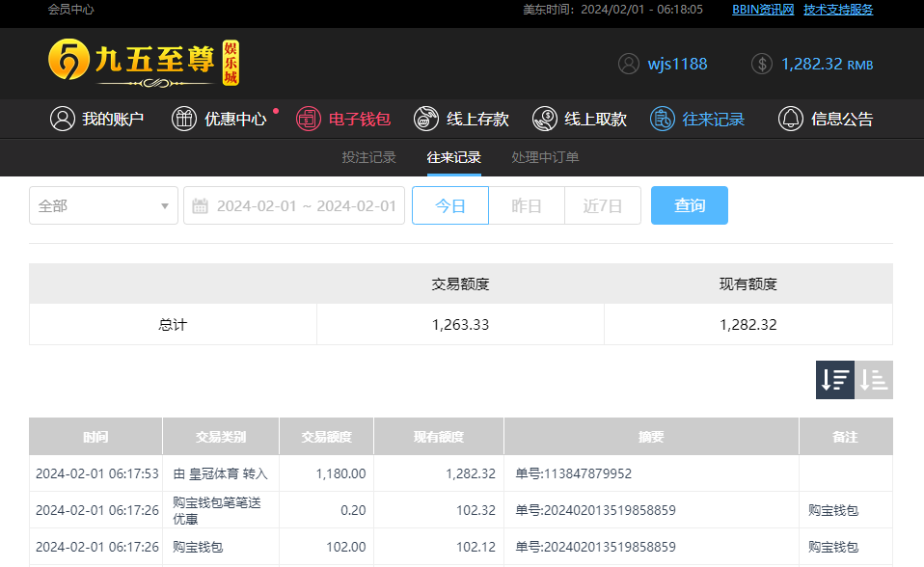The height and width of the screenshot is (567, 924).
Task: Click the 备注 column header
Action: coord(846,437)
